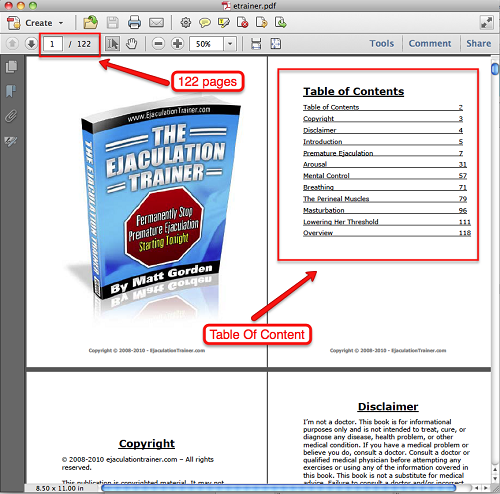Image resolution: width=500 pixels, height=494 pixels.
Task: Print the document using printer icon
Action: [134, 23]
